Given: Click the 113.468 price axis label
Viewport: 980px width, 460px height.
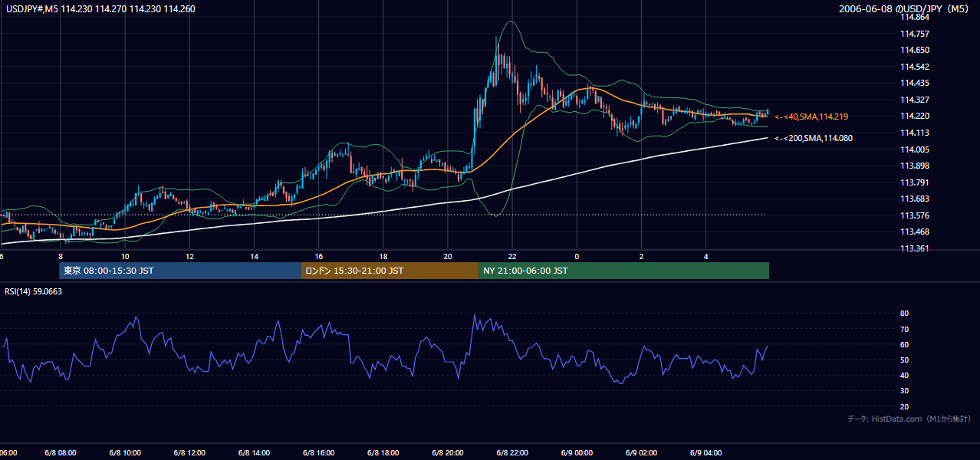Looking at the screenshot, I should (x=915, y=232).
